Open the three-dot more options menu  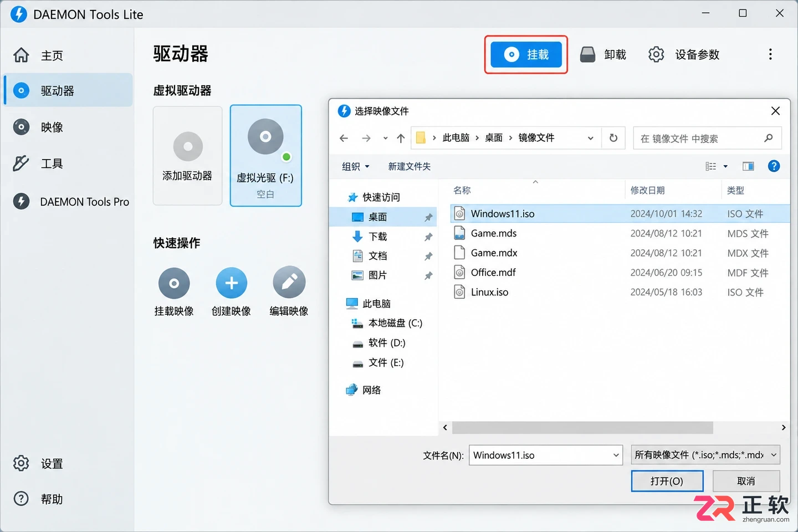tap(770, 54)
